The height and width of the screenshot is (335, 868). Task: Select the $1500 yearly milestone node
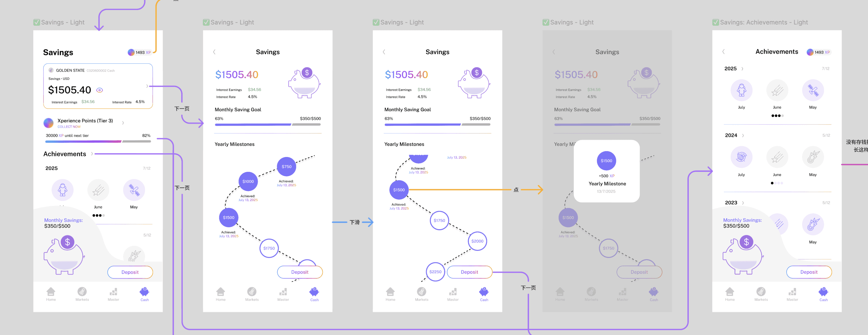399,189
